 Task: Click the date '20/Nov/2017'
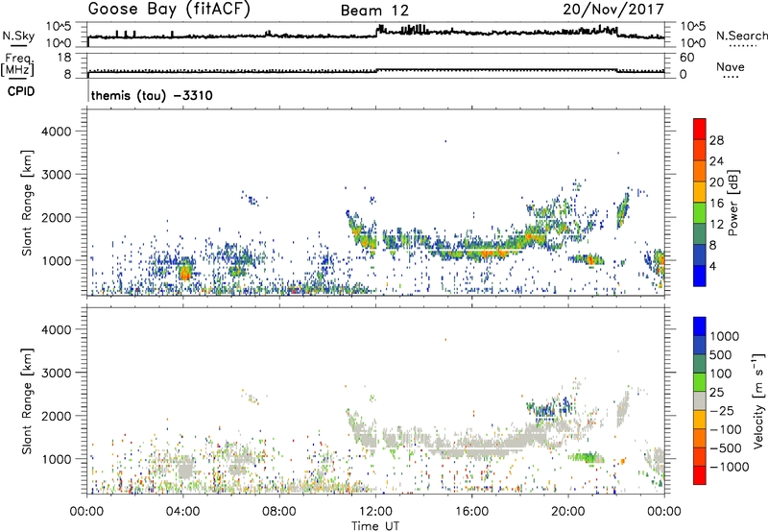click(x=613, y=9)
